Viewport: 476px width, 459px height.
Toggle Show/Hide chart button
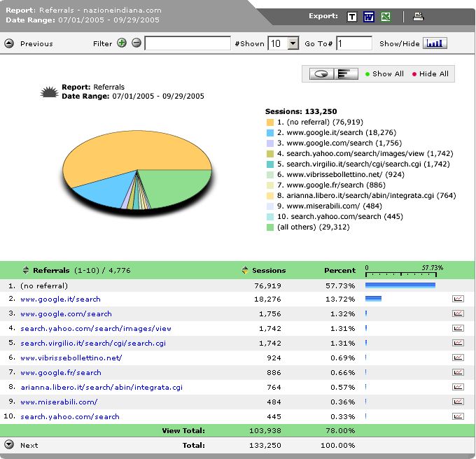coord(435,43)
